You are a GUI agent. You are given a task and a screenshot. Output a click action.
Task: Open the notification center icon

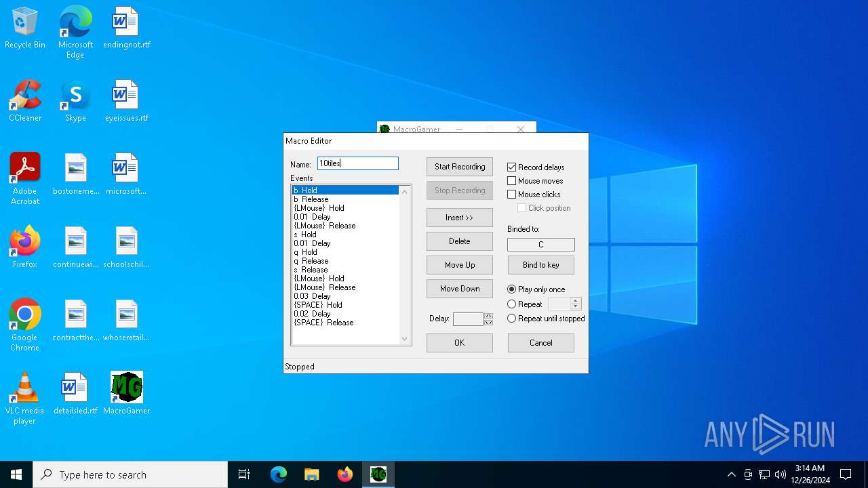coord(846,474)
